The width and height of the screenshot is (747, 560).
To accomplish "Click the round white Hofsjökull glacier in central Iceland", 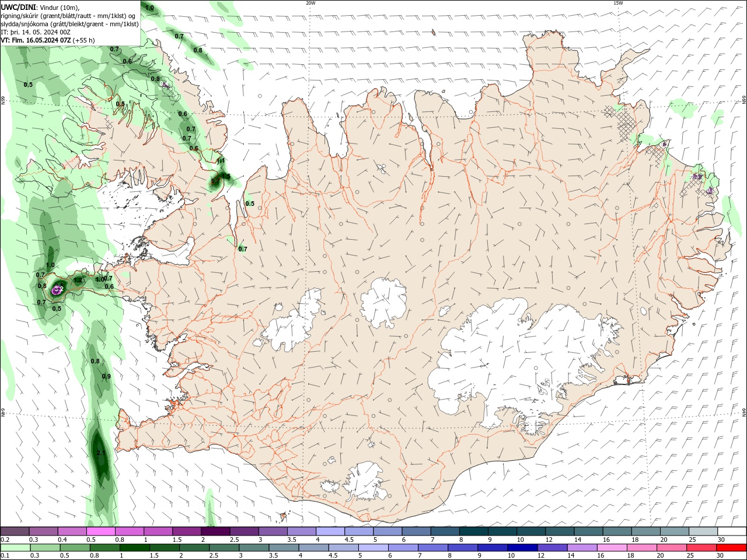I will 384,302.
